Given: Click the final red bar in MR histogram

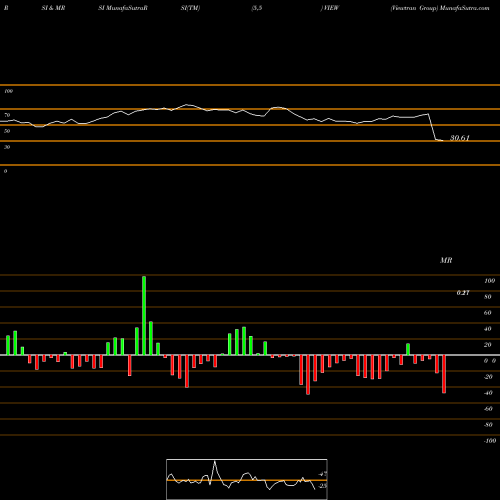Looking at the screenshot, I should click(x=444, y=374).
